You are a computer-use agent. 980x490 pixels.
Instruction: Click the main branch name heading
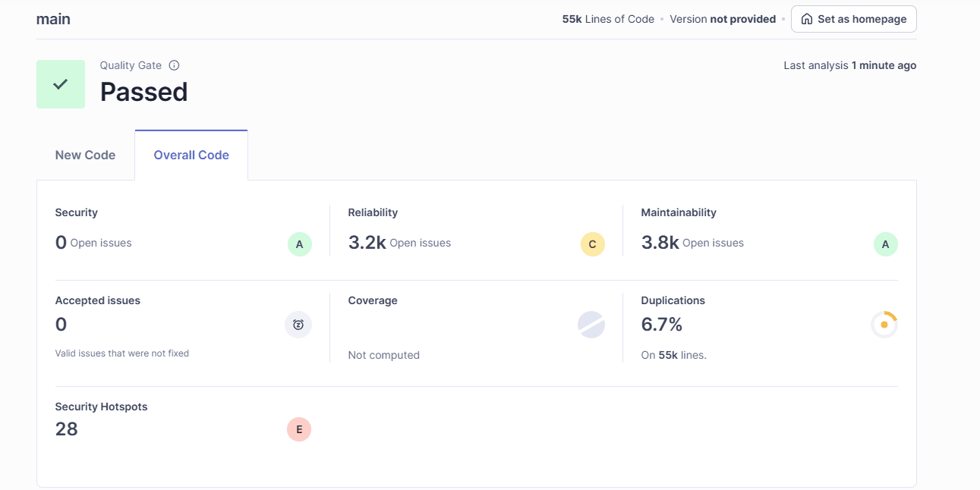click(53, 19)
